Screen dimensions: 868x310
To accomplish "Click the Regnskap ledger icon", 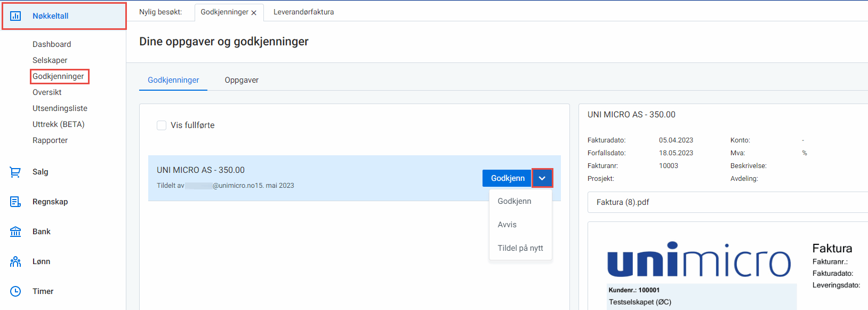I will (x=15, y=202).
